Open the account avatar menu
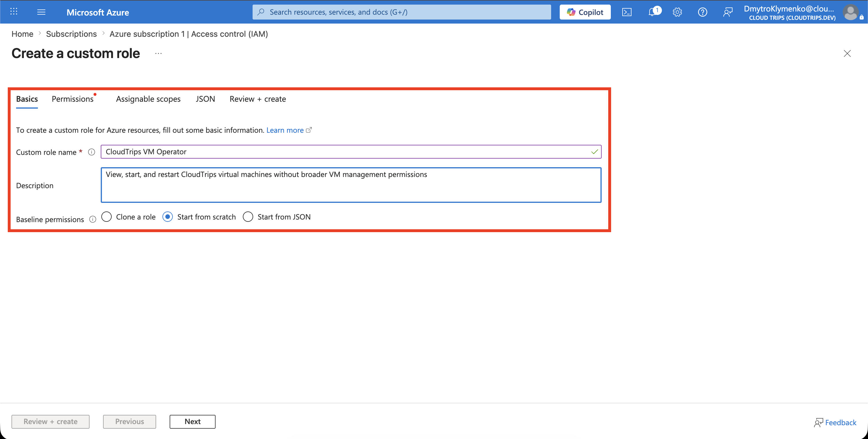The image size is (868, 439). (x=851, y=12)
